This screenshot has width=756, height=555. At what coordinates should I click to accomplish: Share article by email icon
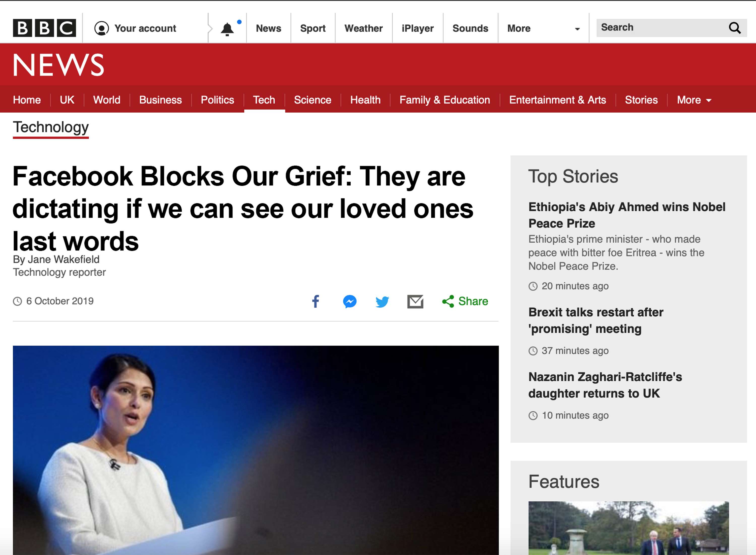[415, 302]
